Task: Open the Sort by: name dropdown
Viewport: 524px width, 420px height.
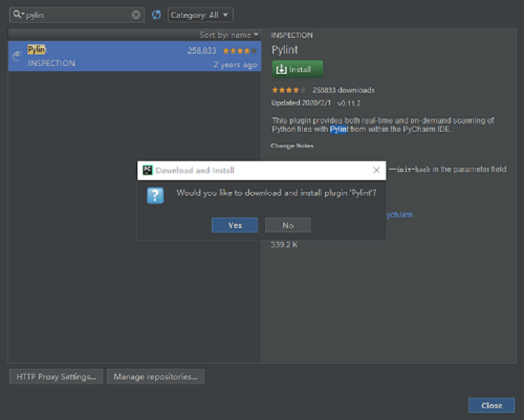Action: (x=229, y=35)
